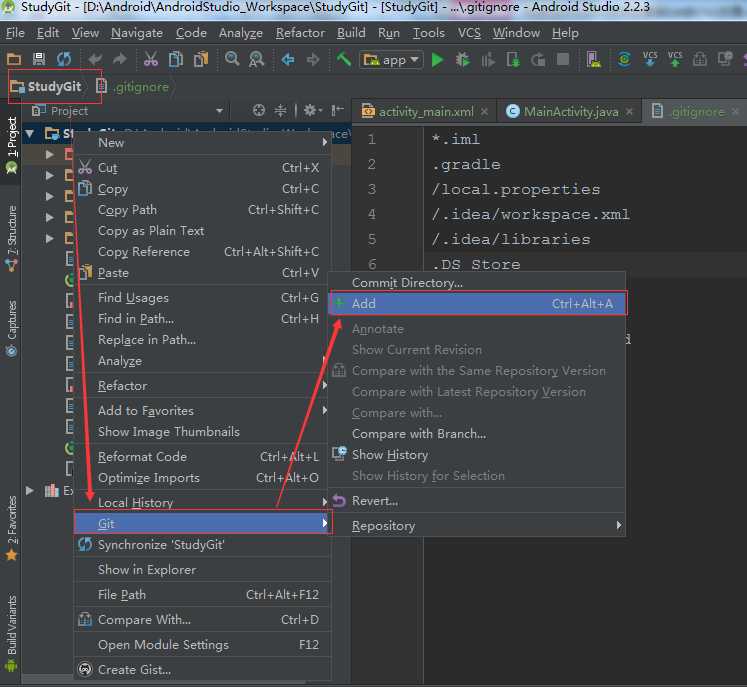Choose Revert in Git submenu
The height and width of the screenshot is (687, 747).
click(477, 501)
